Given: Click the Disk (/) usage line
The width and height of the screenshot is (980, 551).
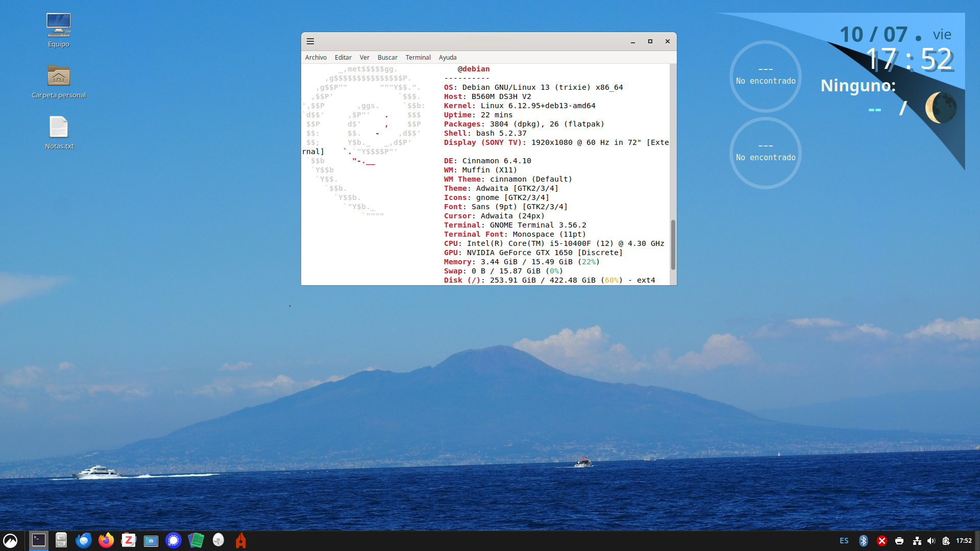Looking at the screenshot, I should pyautogui.click(x=549, y=281).
